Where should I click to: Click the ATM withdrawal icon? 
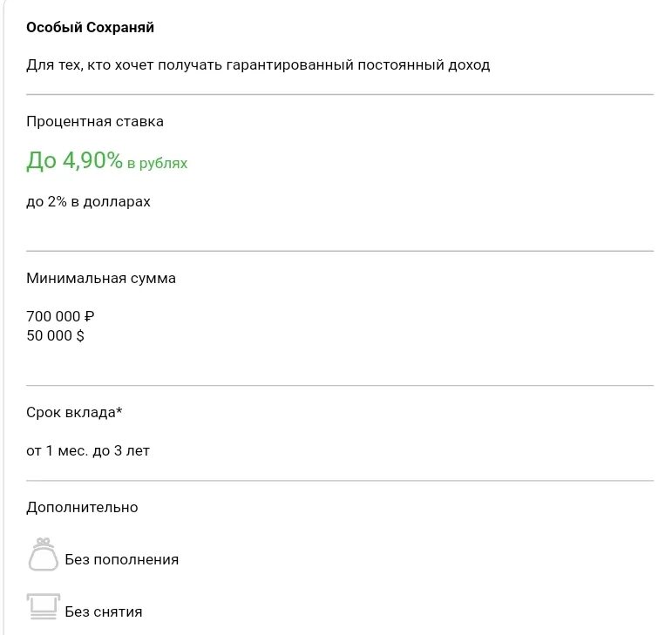[x=44, y=606]
